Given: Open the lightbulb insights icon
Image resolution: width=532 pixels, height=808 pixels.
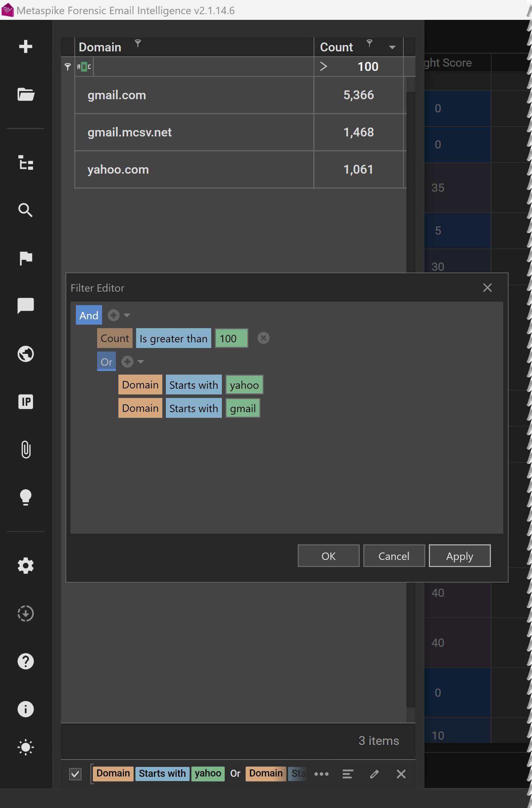Looking at the screenshot, I should pos(26,497).
